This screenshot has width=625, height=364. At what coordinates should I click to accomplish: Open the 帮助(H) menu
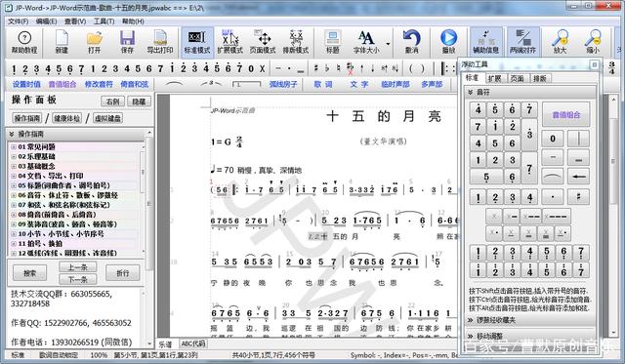[133, 21]
